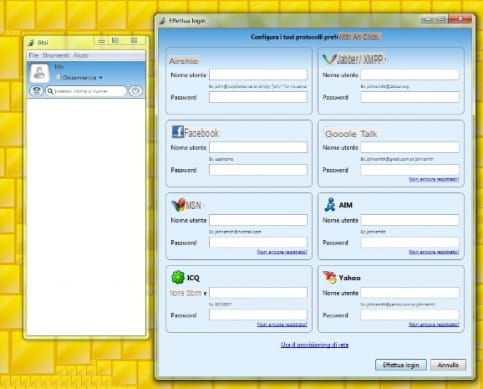Screen dimensions: 483x389
Task: Focus the ICQ user number field
Action: coord(258,293)
